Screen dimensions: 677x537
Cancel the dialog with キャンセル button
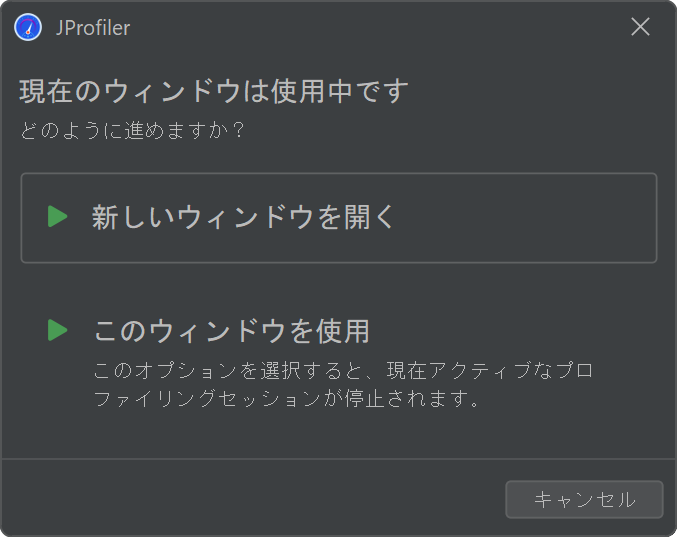(584, 499)
